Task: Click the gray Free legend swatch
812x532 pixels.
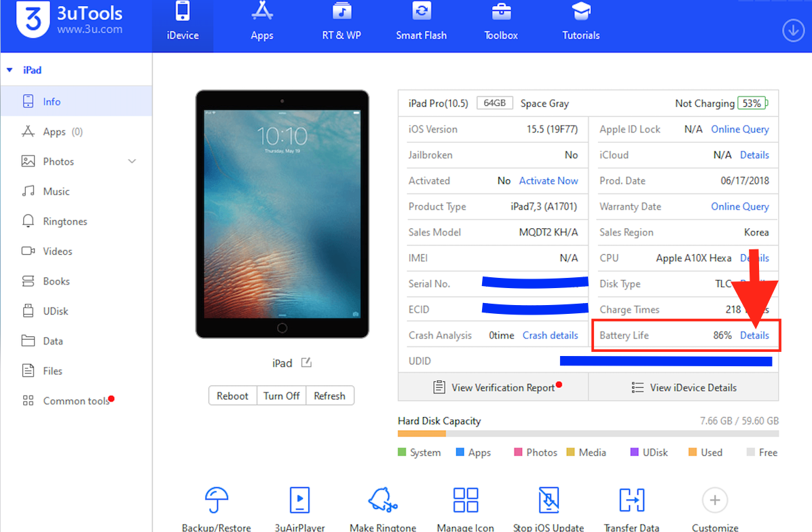Action: [750, 453]
